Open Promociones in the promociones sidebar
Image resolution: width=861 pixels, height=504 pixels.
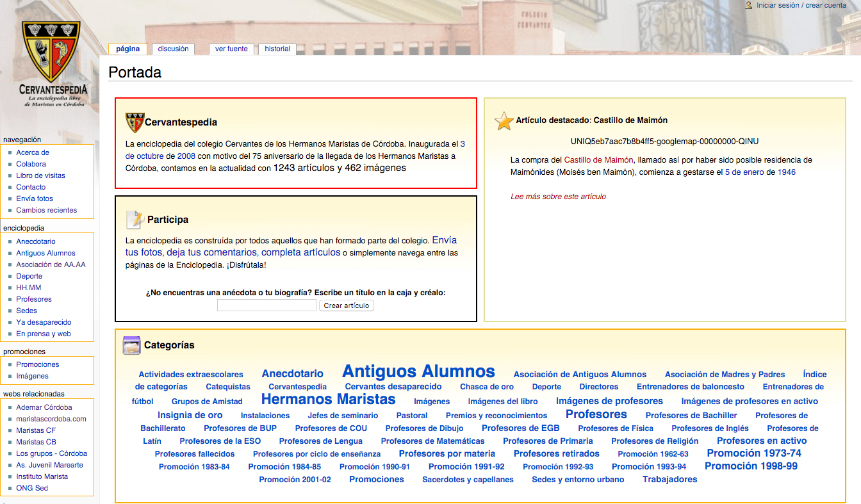click(x=38, y=364)
